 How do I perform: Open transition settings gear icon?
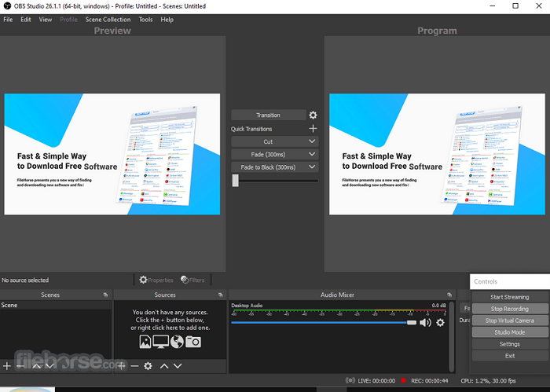tap(313, 115)
